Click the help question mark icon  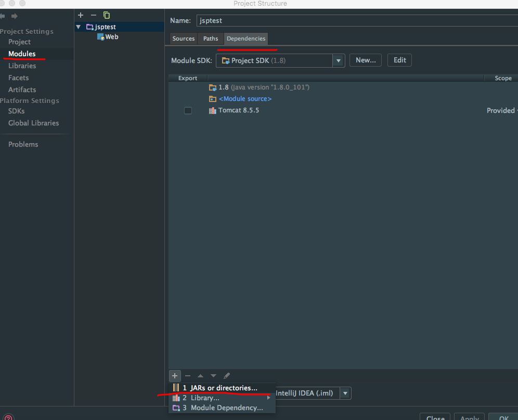click(x=8, y=417)
